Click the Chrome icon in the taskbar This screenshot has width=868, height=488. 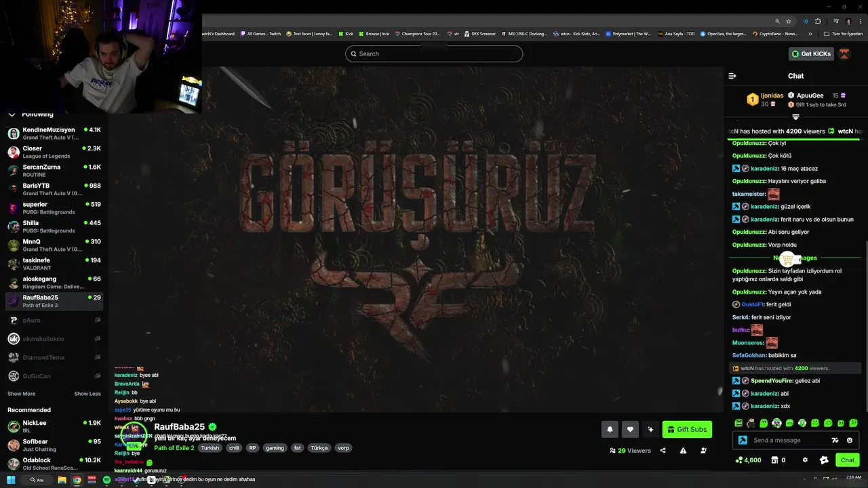click(77, 480)
